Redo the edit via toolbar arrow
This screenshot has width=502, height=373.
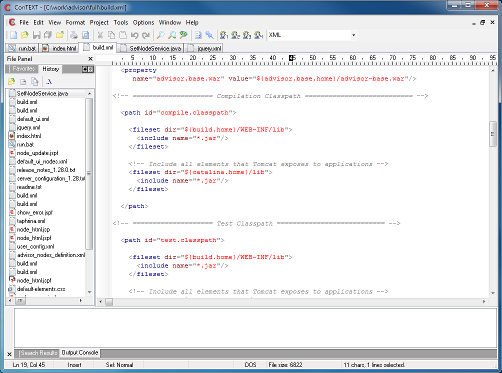pos(146,35)
